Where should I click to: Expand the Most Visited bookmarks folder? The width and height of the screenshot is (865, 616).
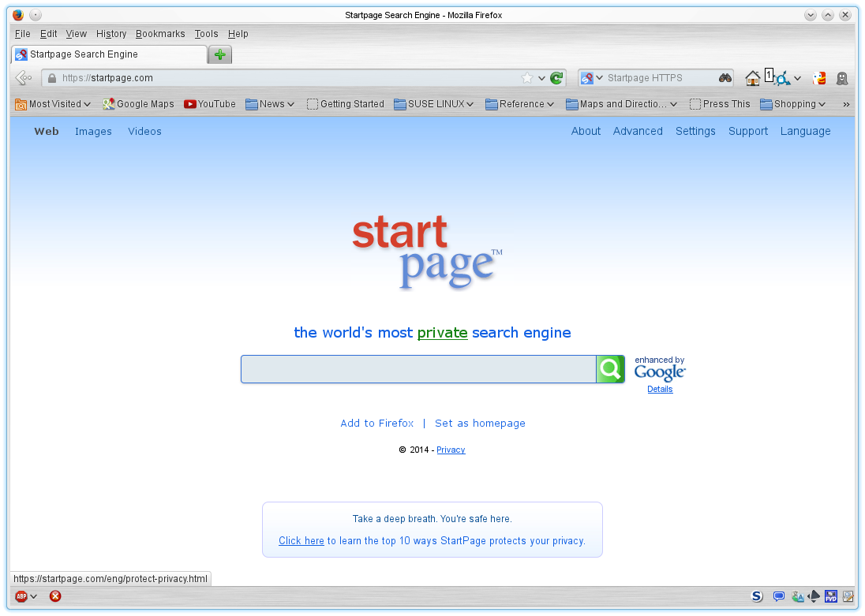point(53,103)
